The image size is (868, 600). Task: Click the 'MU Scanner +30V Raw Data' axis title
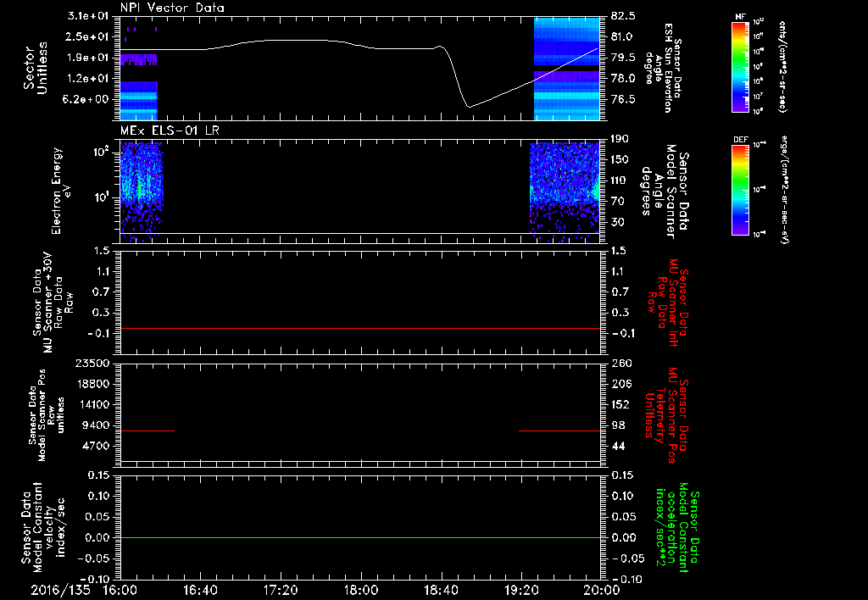pyautogui.click(x=53, y=303)
